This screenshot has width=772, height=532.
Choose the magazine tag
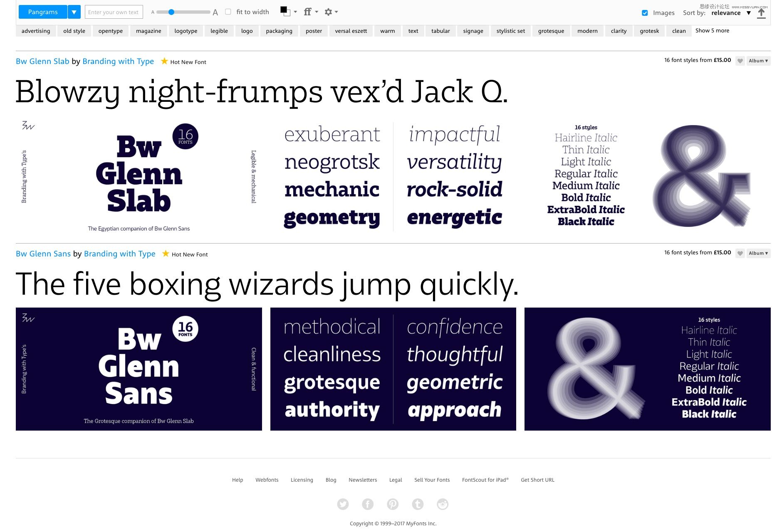(x=148, y=31)
